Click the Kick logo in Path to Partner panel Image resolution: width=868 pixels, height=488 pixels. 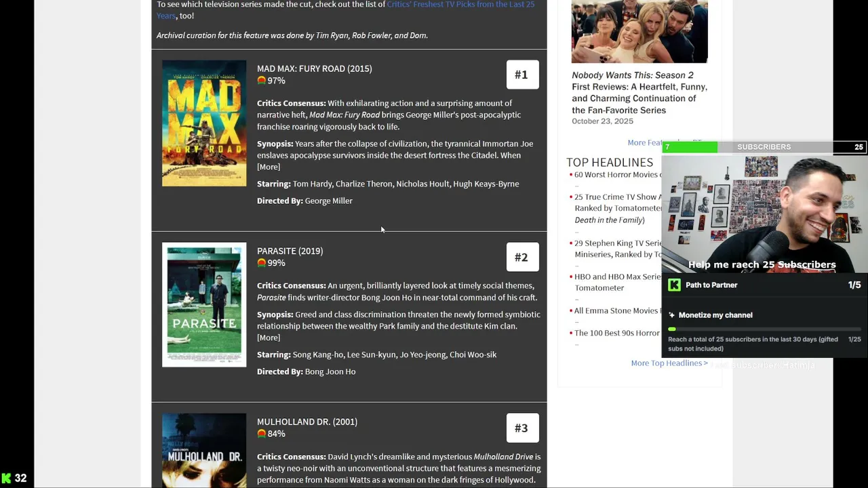[x=674, y=285]
